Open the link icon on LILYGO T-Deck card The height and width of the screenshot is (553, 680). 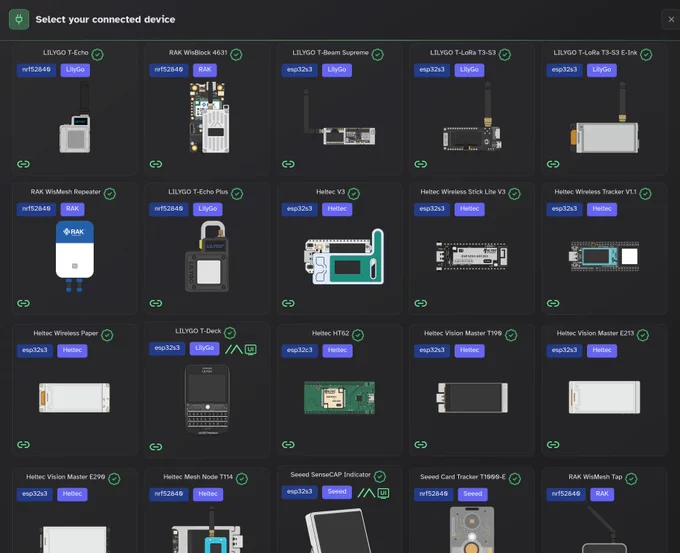(x=156, y=447)
